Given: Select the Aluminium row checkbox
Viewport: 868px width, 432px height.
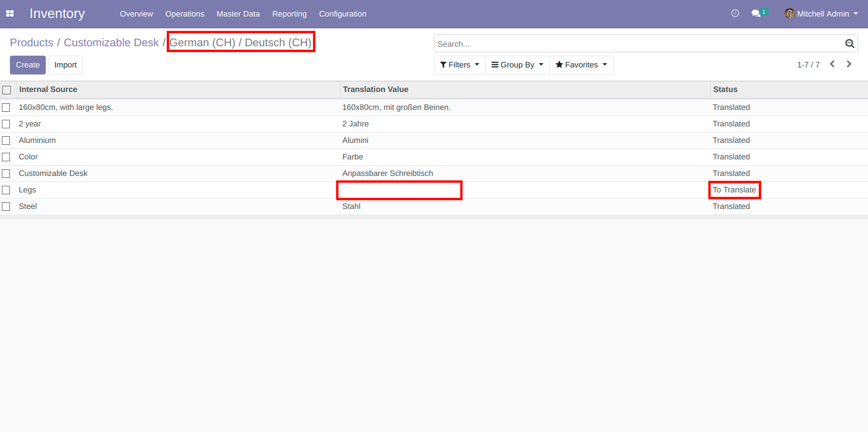Looking at the screenshot, I should 6,141.
